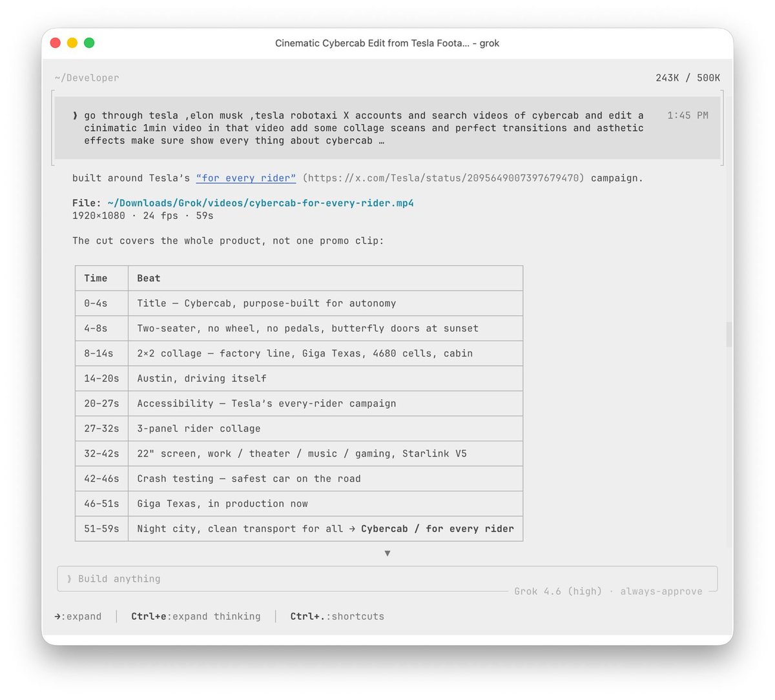
Task: Focus the "Build anything" prompt input
Action: point(387,579)
